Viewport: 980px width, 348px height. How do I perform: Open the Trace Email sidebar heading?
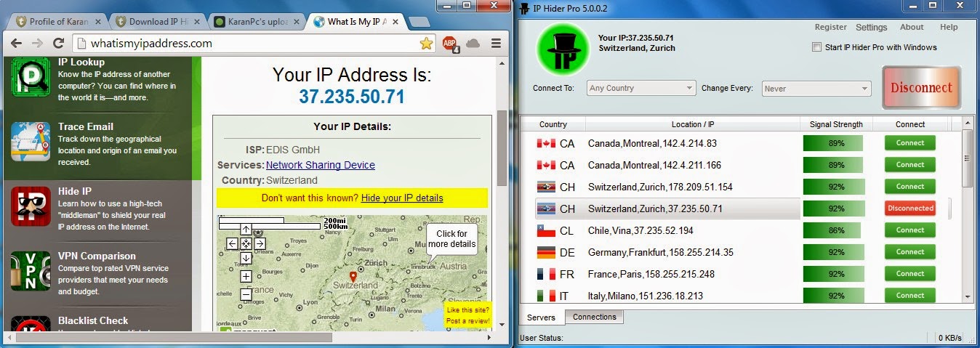point(86,126)
